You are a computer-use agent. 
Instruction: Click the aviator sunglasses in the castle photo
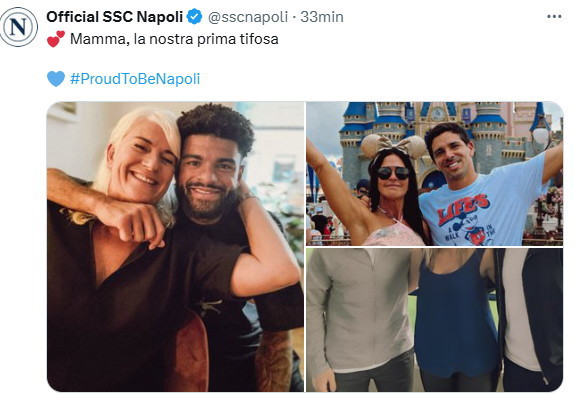(393, 172)
